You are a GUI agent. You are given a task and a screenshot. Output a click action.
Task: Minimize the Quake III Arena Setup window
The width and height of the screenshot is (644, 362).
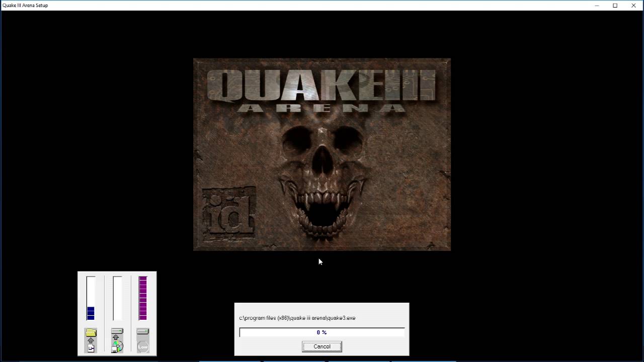click(597, 5)
